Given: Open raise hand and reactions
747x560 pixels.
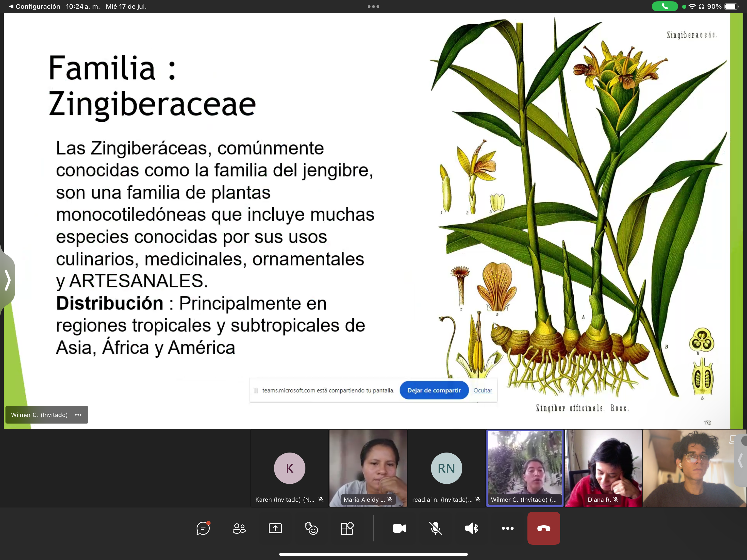Looking at the screenshot, I should 311,528.
